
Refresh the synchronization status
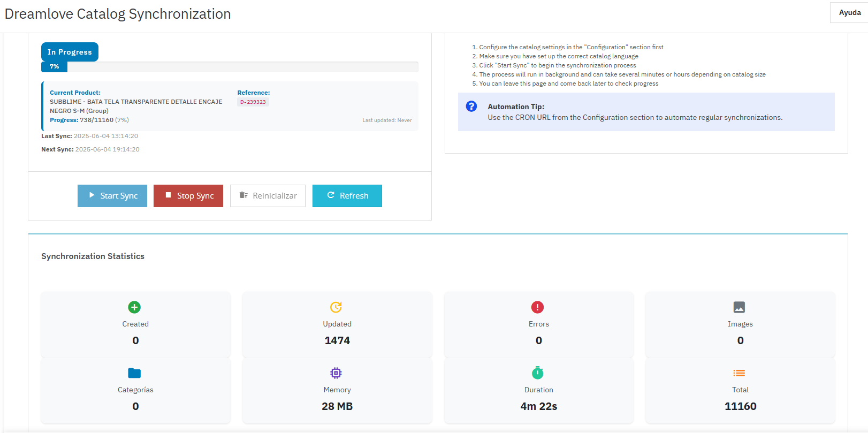point(347,196)
